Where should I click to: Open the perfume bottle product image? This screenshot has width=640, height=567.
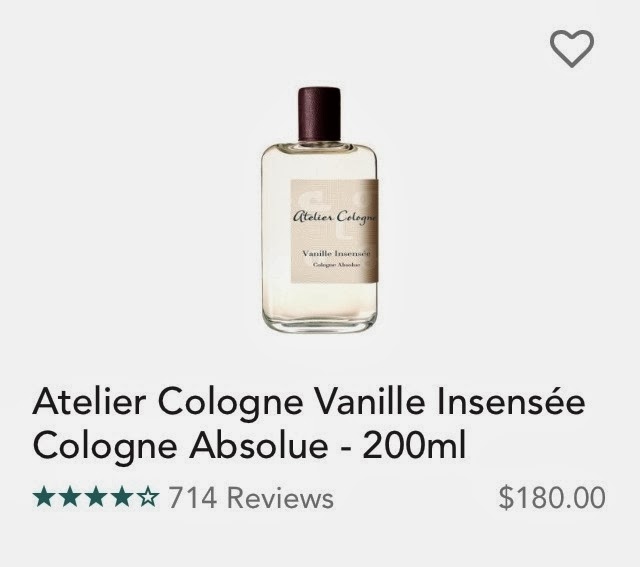click(319, 209)
